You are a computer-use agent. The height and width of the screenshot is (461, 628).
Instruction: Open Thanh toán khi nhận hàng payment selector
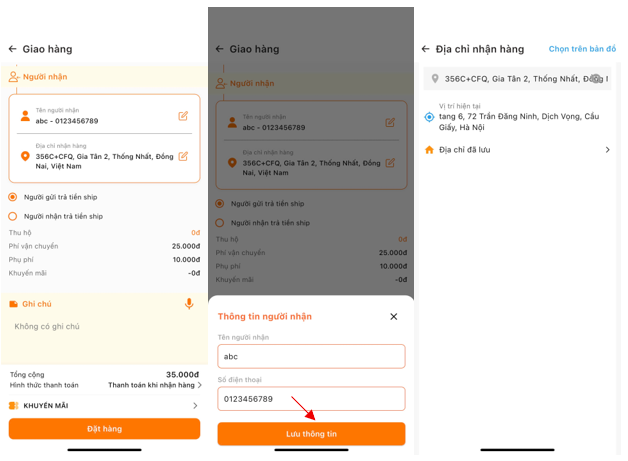click(x=154, y=385)
